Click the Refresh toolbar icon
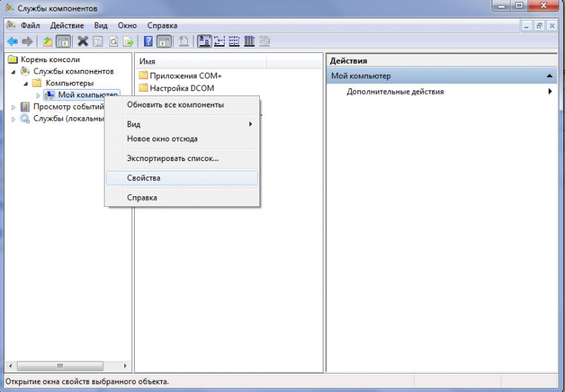The width and height of the screenshot is (565, 392). 113,42
